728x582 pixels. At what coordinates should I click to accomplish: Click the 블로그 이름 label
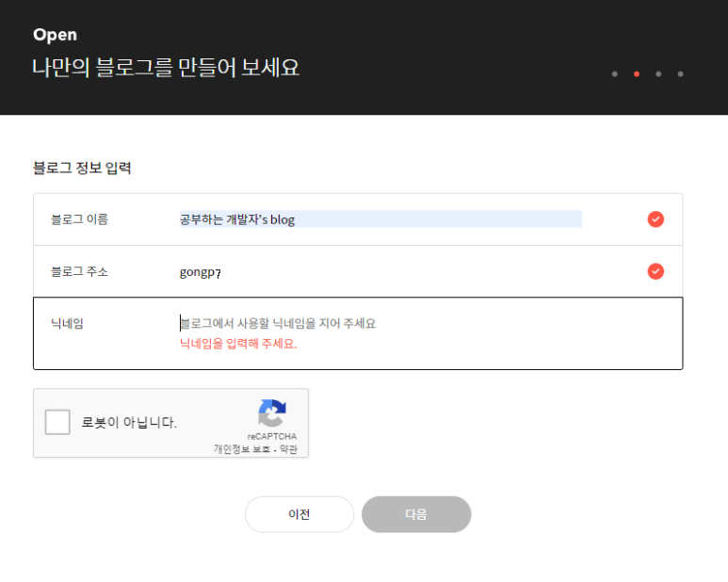[x=79, y=219]
